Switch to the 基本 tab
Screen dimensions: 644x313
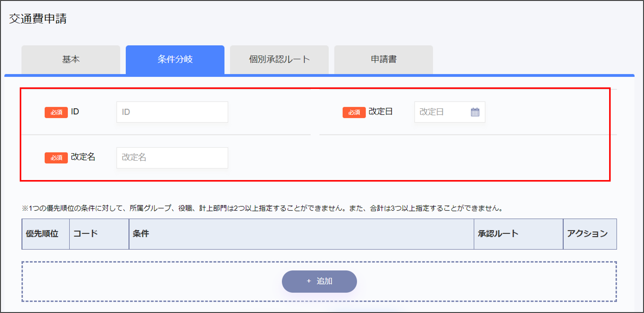tap(71, 59)
